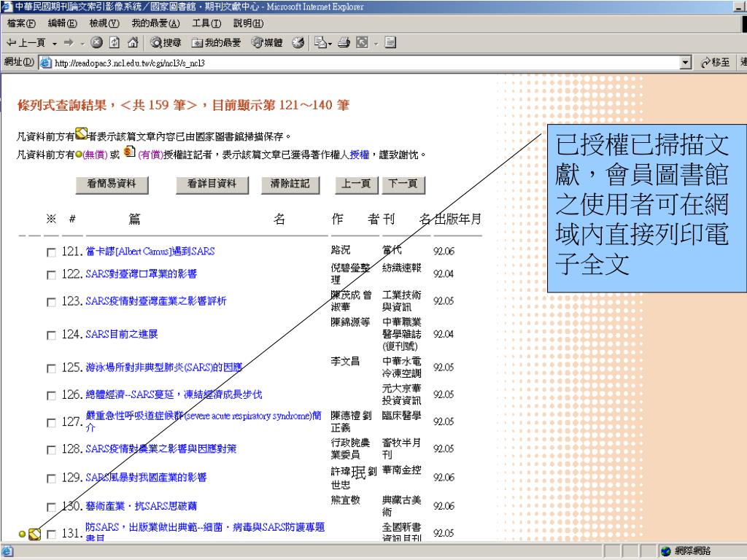Check the box for item 126

tap(51, 395)
